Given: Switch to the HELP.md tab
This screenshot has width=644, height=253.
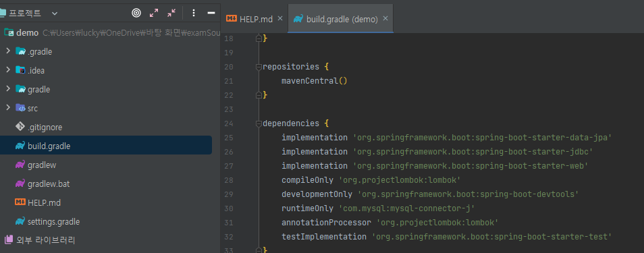Looking at the screenshot, I should (256, 19).
